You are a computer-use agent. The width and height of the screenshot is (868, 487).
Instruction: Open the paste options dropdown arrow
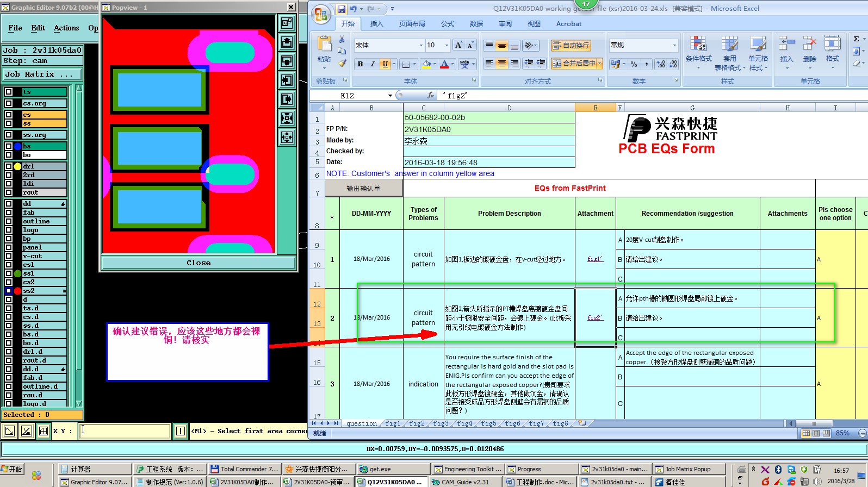click(324, 68)
